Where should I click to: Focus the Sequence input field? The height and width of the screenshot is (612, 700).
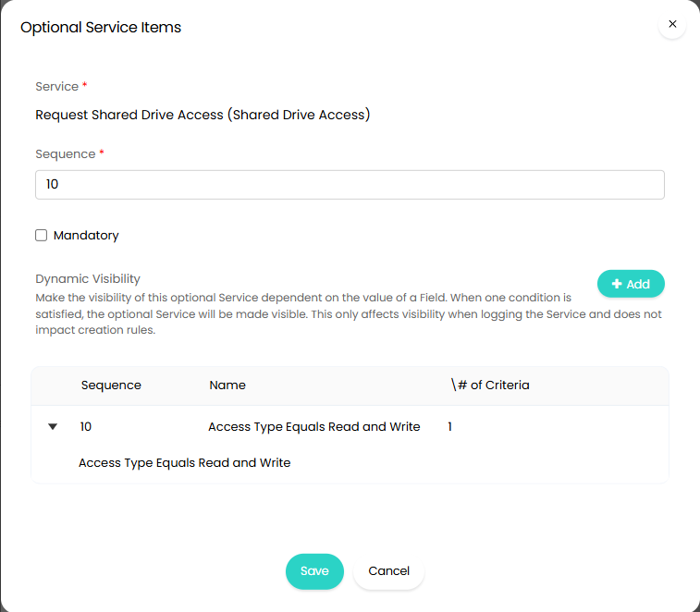click(x=350, y=184)
